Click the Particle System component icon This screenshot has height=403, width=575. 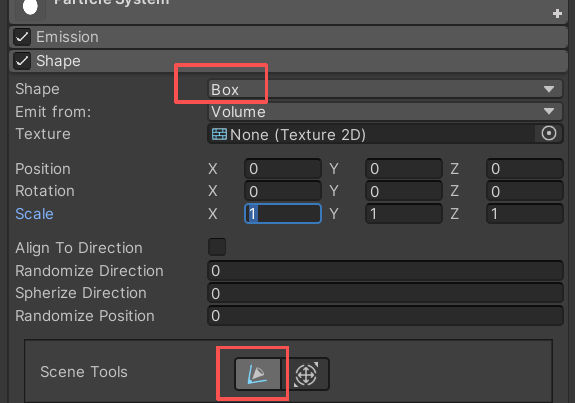click(x=30, y=7)
